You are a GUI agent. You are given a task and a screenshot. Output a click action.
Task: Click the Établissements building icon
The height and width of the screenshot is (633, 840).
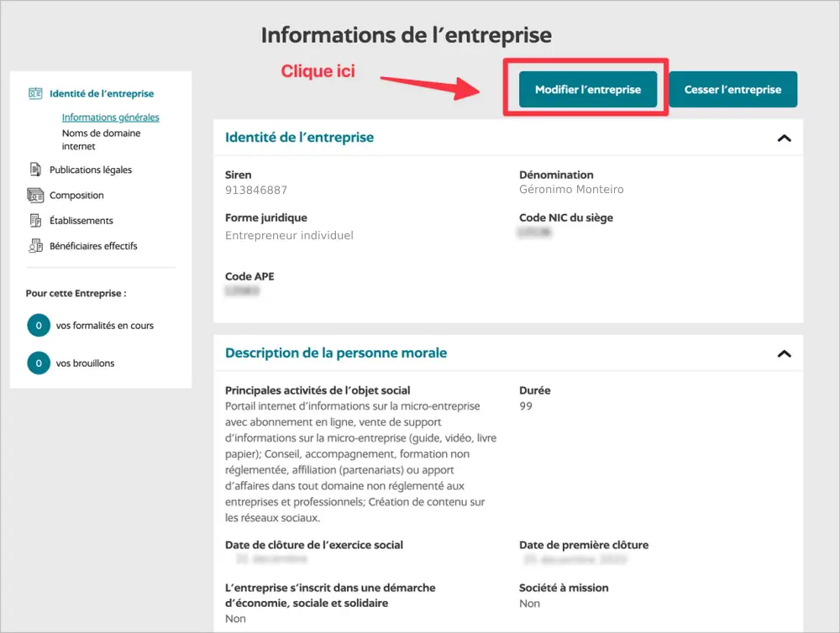click(35, 221)
